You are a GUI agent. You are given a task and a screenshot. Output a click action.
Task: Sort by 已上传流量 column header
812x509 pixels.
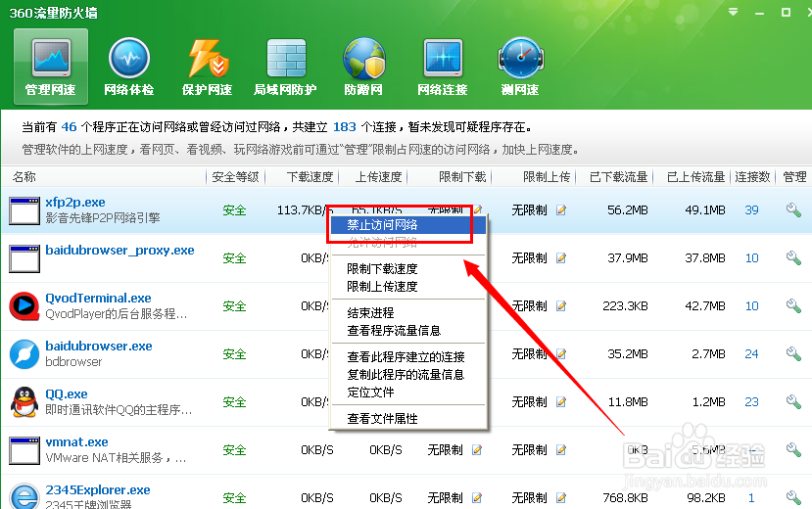tap(696, 177)
